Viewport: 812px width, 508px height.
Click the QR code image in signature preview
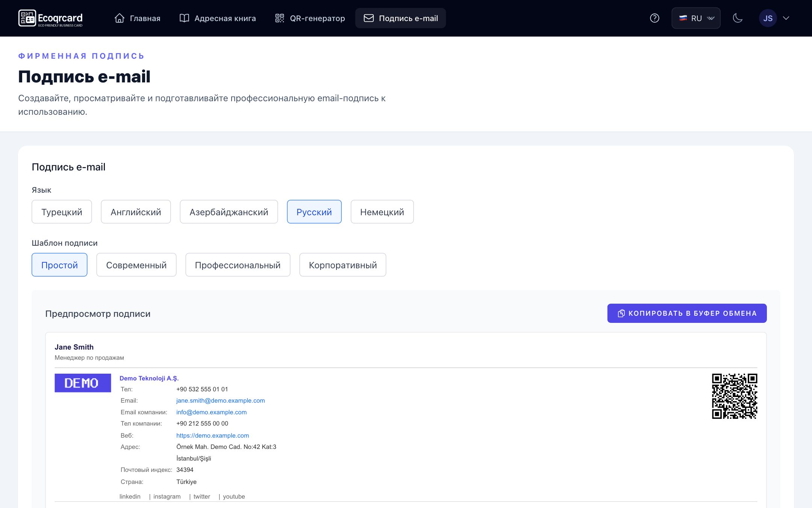click(x=735, y=396)
